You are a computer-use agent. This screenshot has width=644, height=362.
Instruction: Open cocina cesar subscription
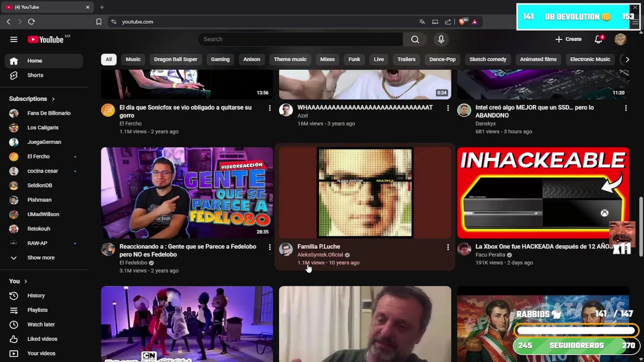click(x=44, y=171)
